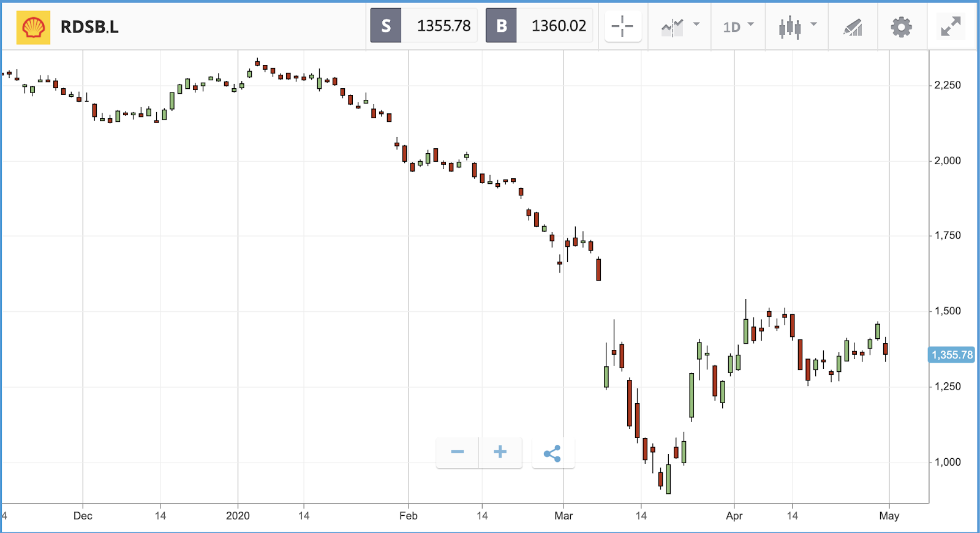The height and width of the screenshot is (533, 980).
Task: Click the Mar marker on time axis
Action: pos(563,516)
